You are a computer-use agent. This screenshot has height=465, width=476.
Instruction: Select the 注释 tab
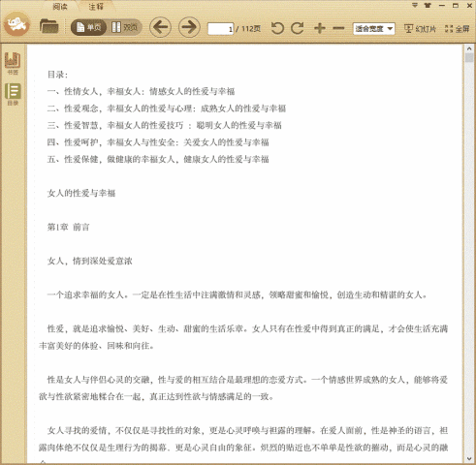tap(96, 7)
